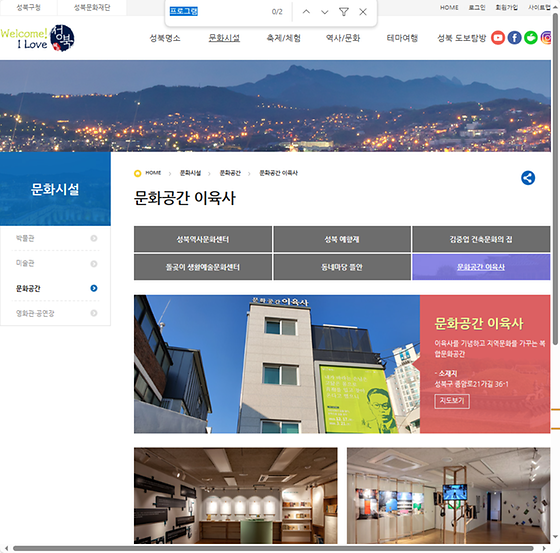Open find filter options funnel icon

click(344, 12)
